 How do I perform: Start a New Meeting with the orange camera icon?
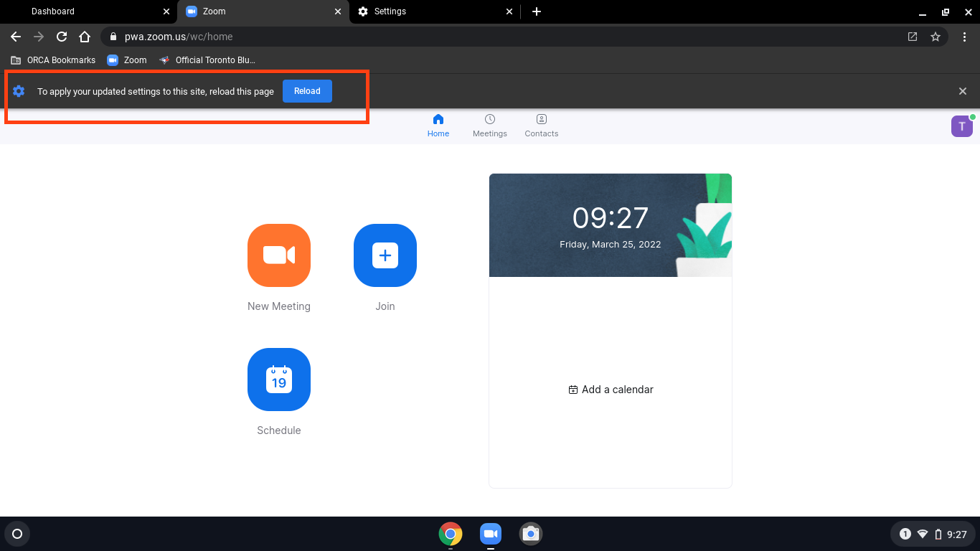point(279,255)
